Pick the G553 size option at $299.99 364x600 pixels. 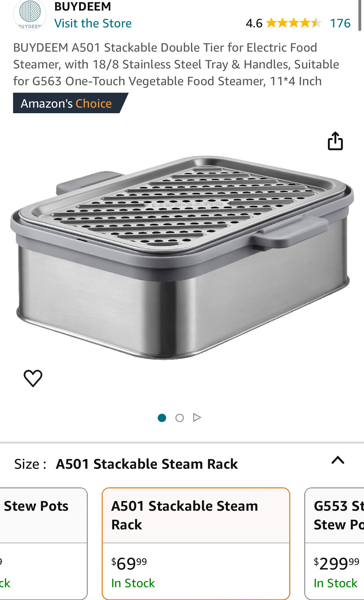[334, 544]
